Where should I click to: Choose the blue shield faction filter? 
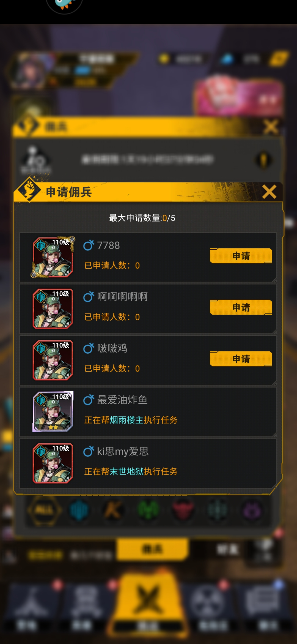(x=79, y=510)
